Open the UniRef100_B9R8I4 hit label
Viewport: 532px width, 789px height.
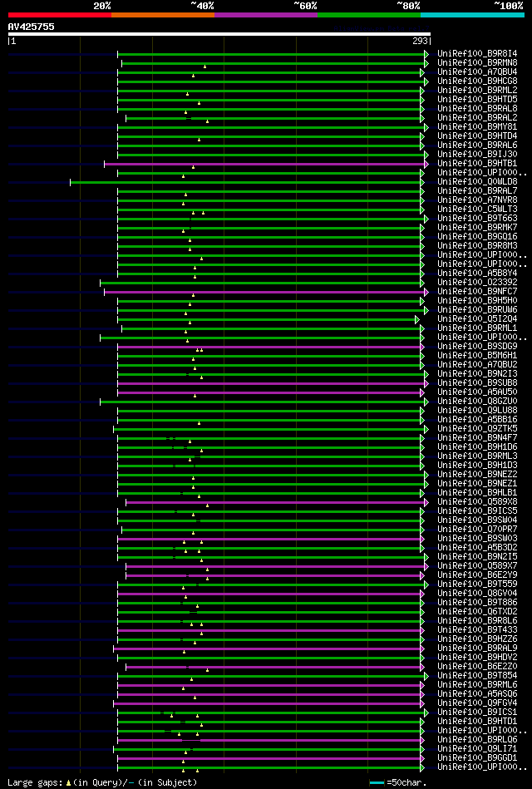pyautogui.click(x=478, y=53)
